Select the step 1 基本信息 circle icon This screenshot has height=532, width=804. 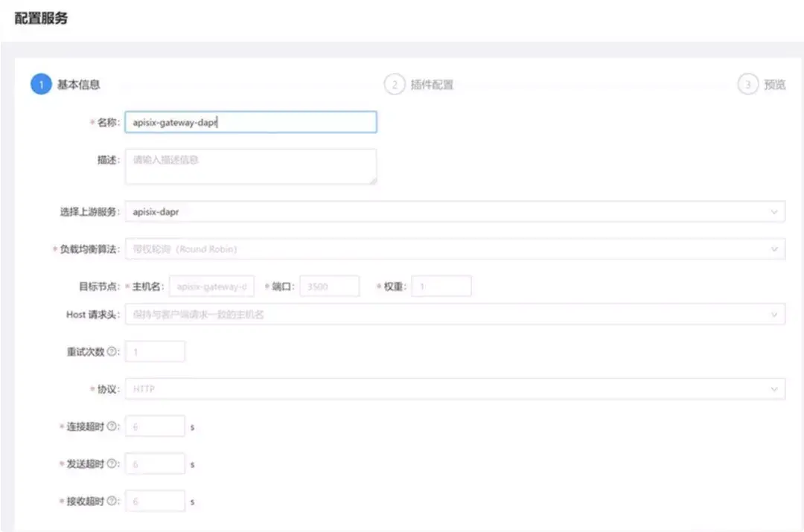tap(41, 85)
